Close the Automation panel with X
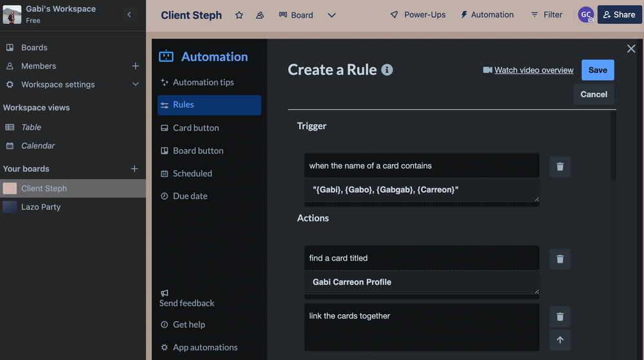 point(631,49)
